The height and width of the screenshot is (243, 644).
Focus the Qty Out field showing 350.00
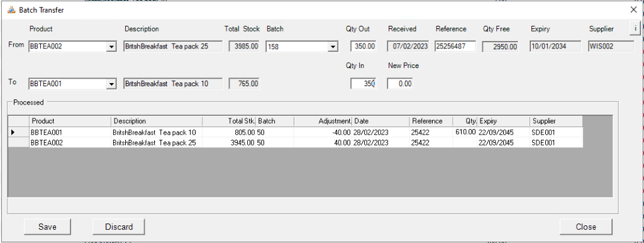(364, 46)
